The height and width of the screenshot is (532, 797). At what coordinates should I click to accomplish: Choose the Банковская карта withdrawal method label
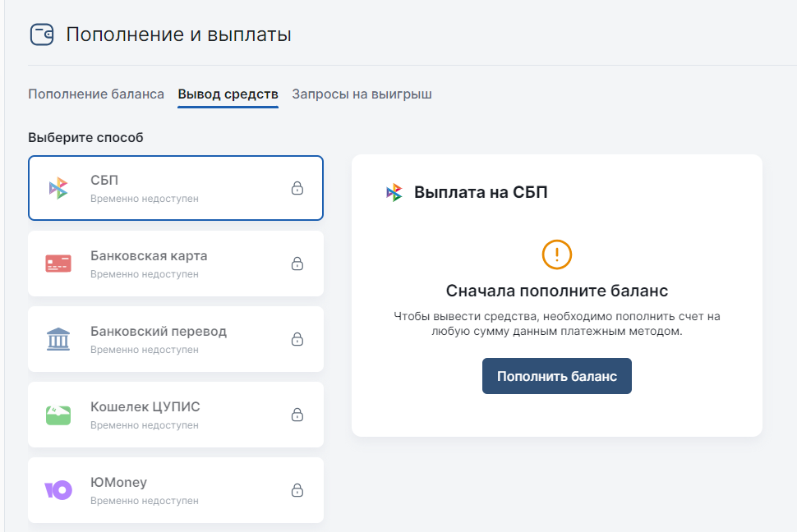149,255
